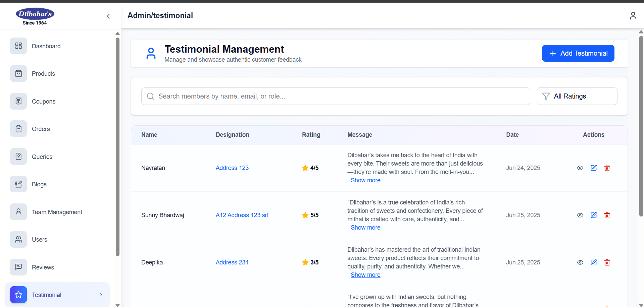Click the Rating column header

(311, 135)
